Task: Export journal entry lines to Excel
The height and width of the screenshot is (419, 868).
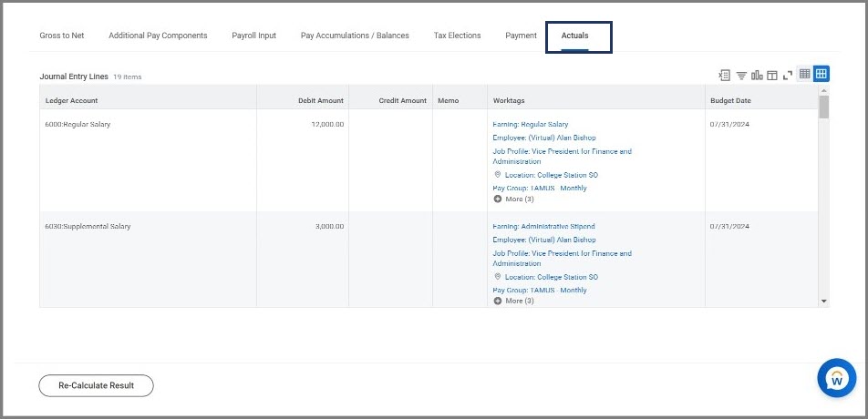Action: click(725, 75)
